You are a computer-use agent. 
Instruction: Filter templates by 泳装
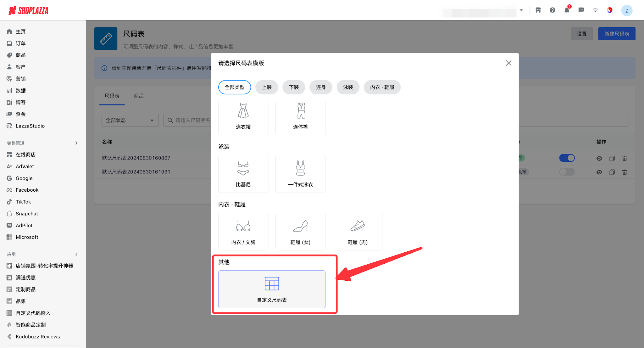tap(348, 87)
